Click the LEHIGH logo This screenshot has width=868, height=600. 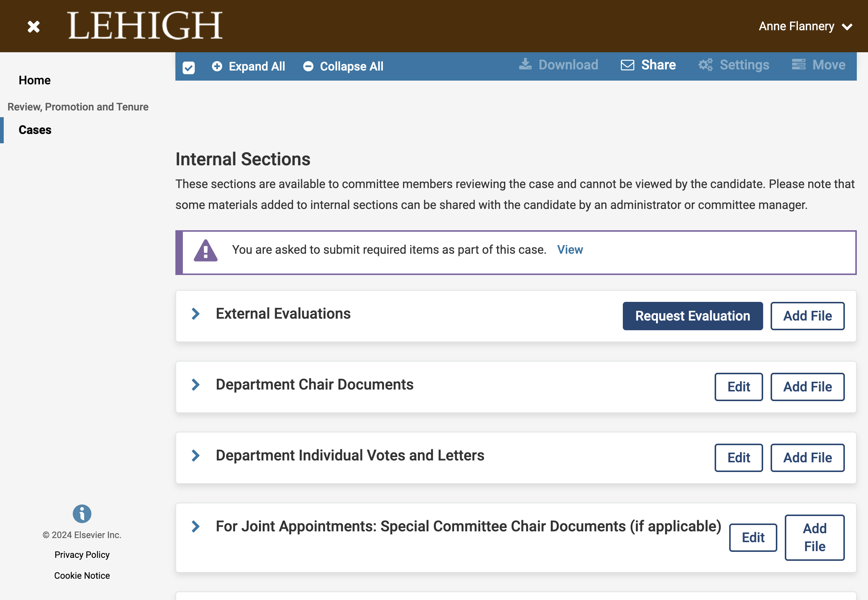pyautogui.click(x=145, y=26)
